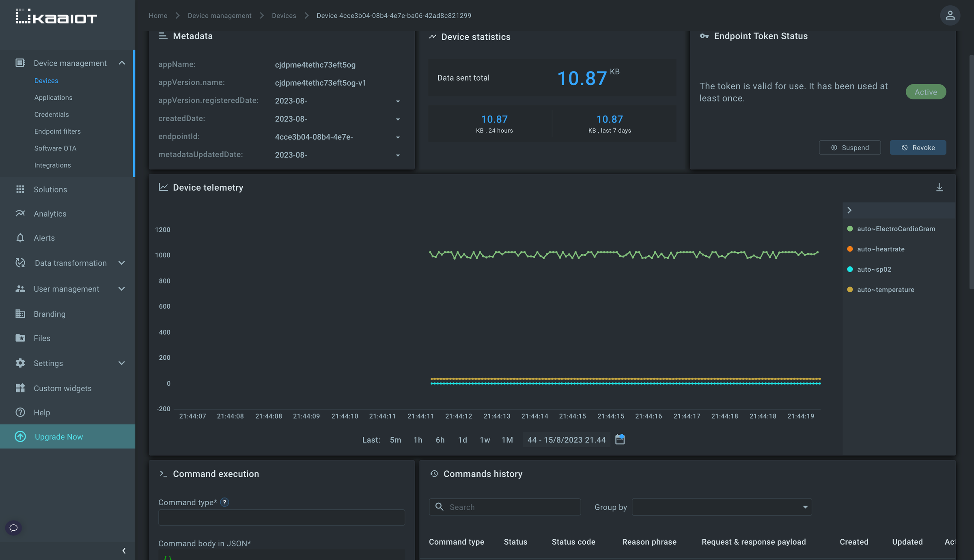Select the last 1M time range
Screen dimensions: 974x560
(x=507, y=440)
